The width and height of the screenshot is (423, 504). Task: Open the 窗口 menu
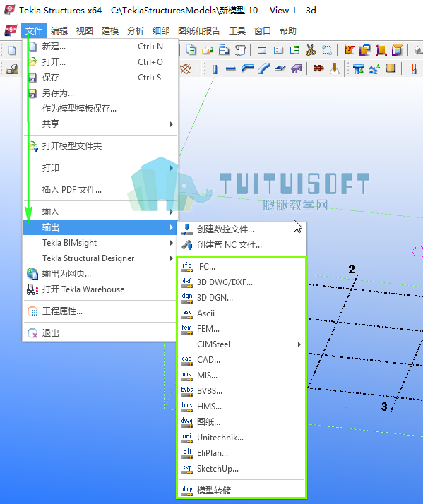(x=263, y=31)
